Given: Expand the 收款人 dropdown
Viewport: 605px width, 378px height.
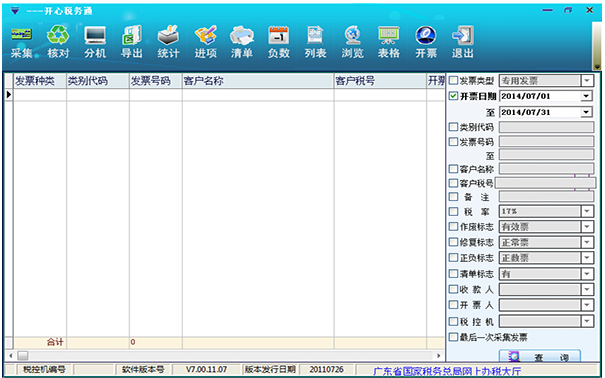Looking at the screenshot, I should (586, 290).
